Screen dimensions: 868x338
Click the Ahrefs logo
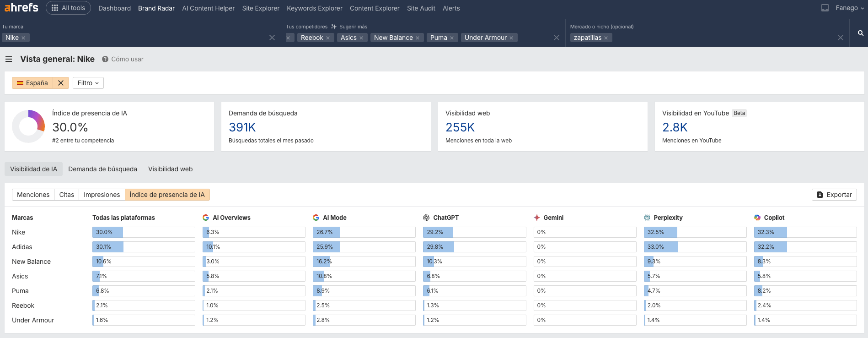pyautogui.click(x=21, y=8)
